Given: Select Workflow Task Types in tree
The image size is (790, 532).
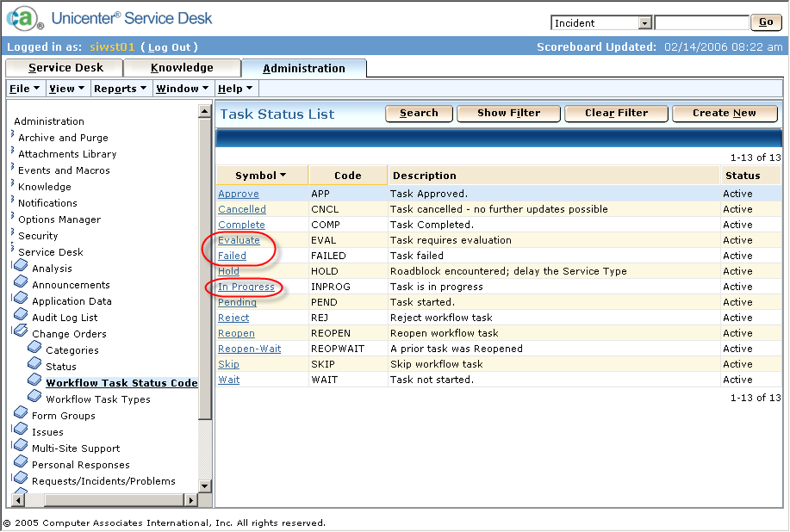Looking at the screenshot, I should [97, 399].
